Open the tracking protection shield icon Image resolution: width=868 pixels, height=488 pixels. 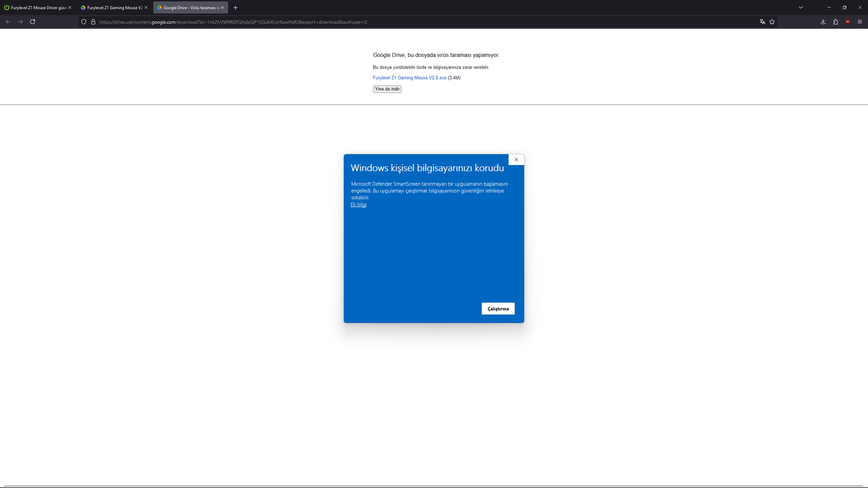pos(84,22)
